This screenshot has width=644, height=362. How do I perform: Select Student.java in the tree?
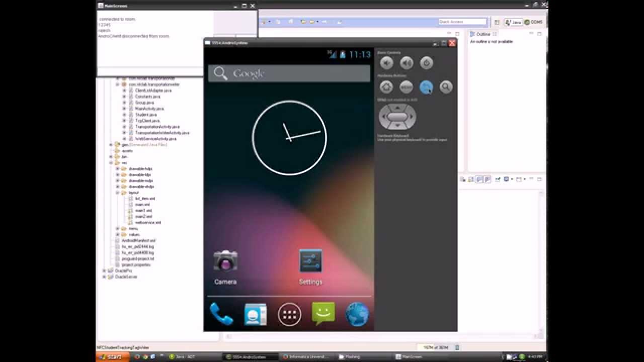coord(145,115)
